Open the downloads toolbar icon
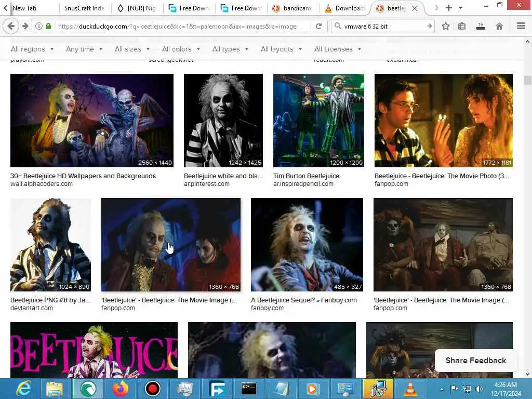The height and width of the screenshot is (399, 532). [x=481, y=26]
